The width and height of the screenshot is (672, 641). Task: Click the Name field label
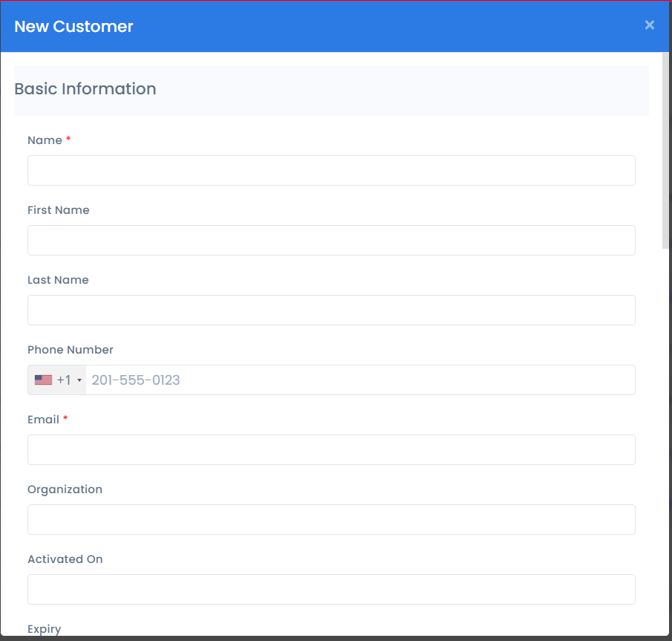(45, 140)
